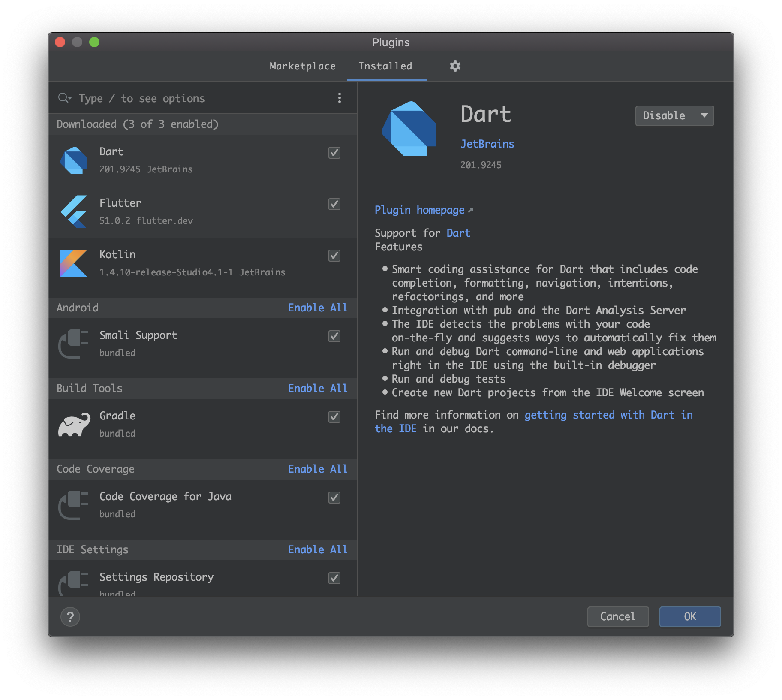782x700 pixels.
Task: Toggle the Kotlin plugin checkbox
Action: [x=334, y=256]
